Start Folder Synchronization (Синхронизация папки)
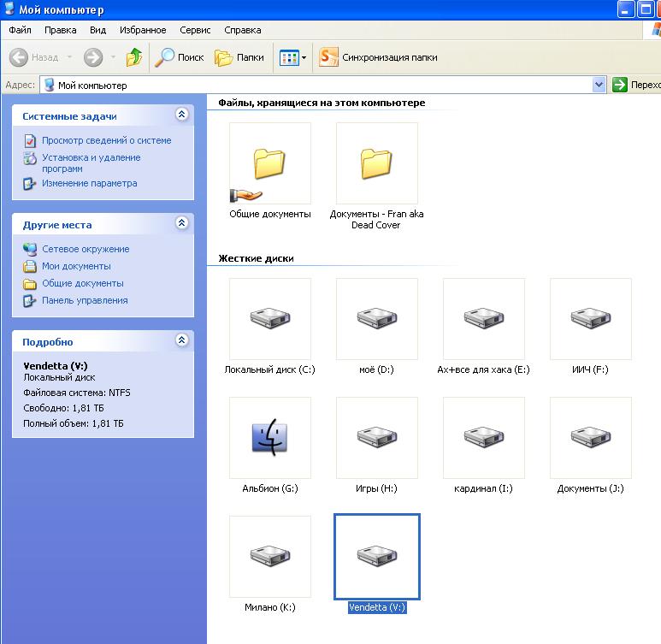661x644 pixels. pos(378,57)
